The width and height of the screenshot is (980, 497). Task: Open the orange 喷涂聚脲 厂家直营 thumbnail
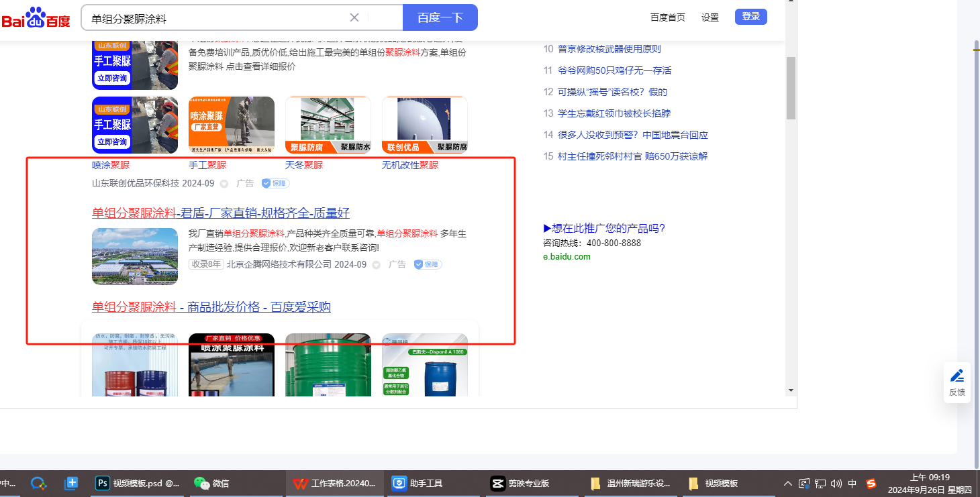pyautogui.click(x=232, y=125)
